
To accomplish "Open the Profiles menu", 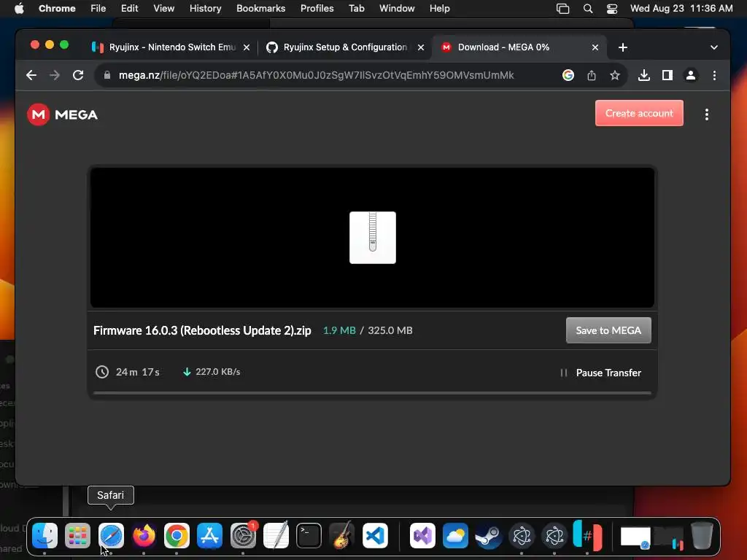I will click(317, 8).
